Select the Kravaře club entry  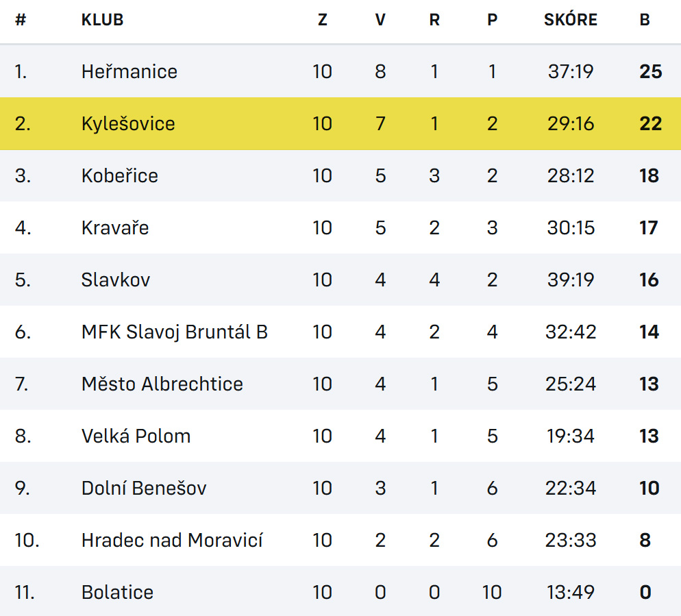(x=114, y=227)
